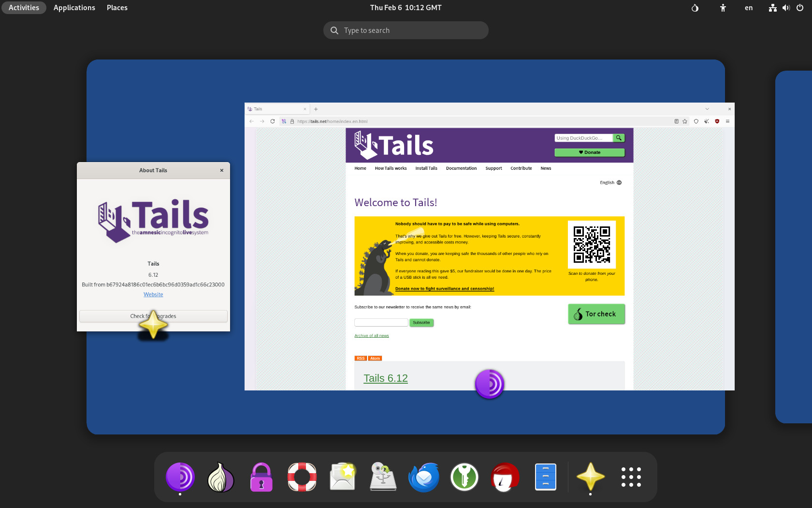Open Tor Browser from the dock

(x=180, y=477)
